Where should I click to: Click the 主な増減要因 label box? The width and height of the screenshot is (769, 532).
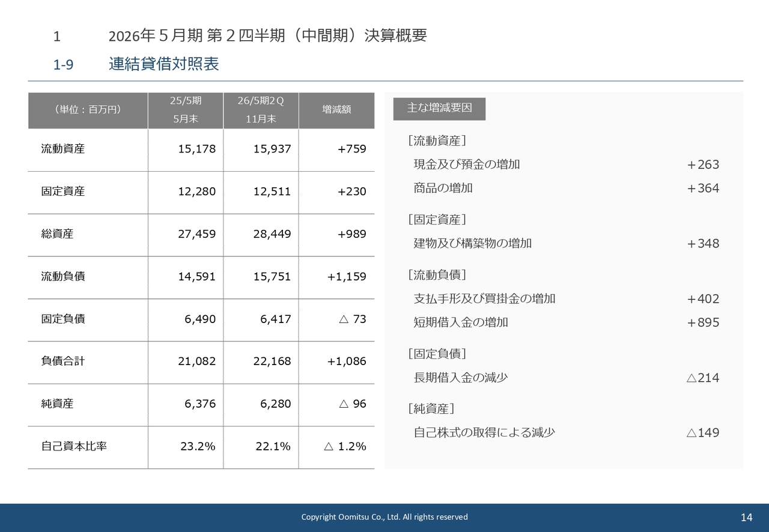(x=439, y=108)
